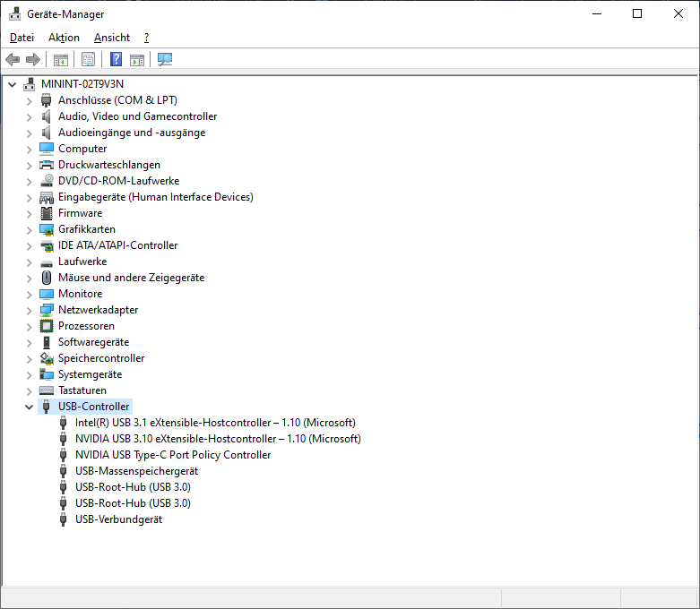Toggle the action pane toolbar icon
Screen dimensions: 700x609
coord(137,59)
